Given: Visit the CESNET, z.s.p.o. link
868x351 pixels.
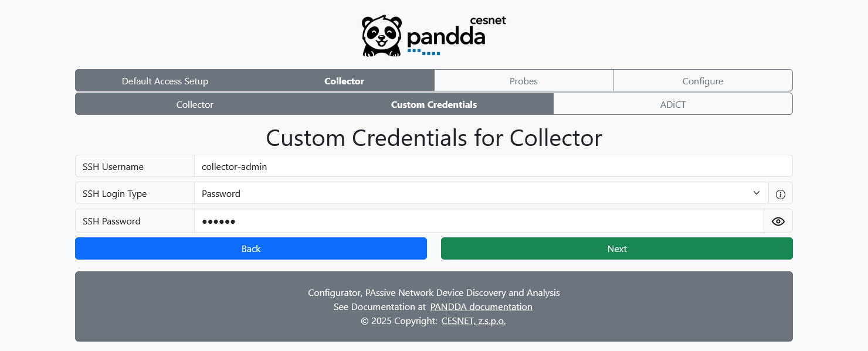Looking at the screenshot, I should click(473, 321).
